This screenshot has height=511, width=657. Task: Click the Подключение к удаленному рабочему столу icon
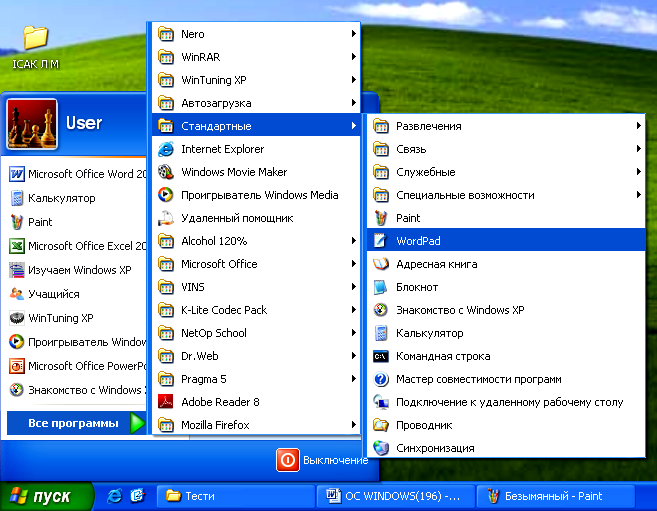pos(380,402)
